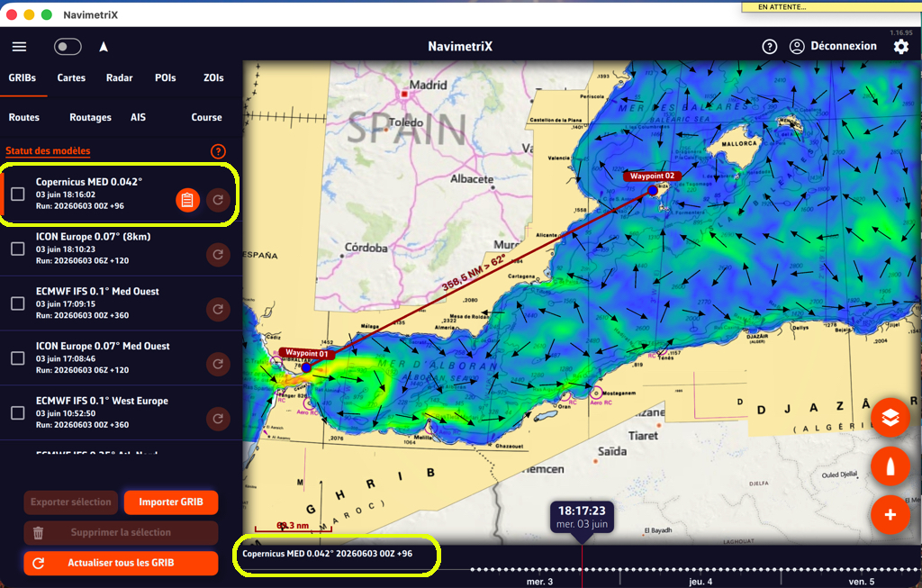
Task: Click the orange boat round button
Action: pyautogui.click(x=890, y=466)
